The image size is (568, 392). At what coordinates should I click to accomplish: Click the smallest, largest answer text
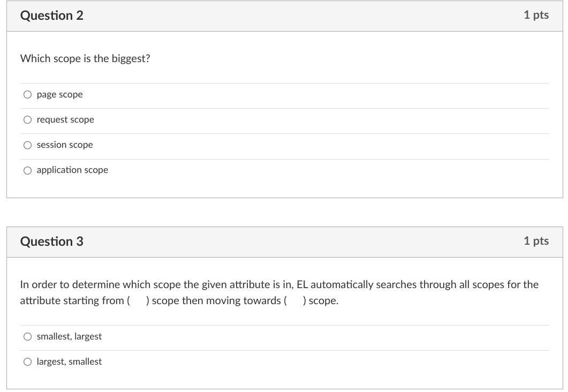pos(69,336)
